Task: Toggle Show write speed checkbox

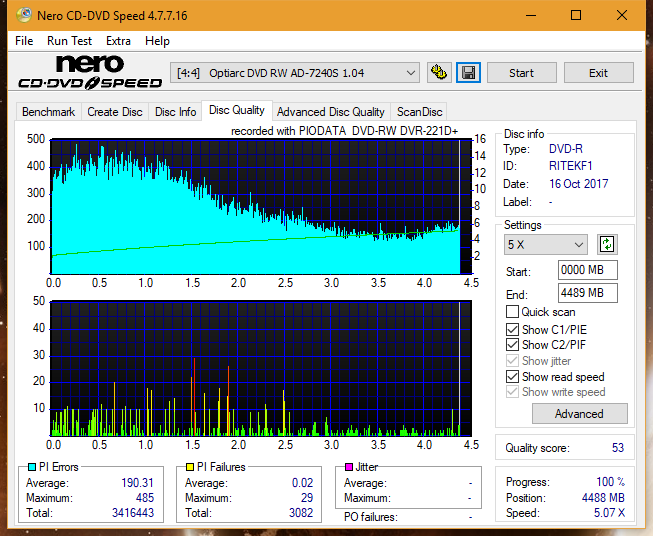Action: point(512,392)
